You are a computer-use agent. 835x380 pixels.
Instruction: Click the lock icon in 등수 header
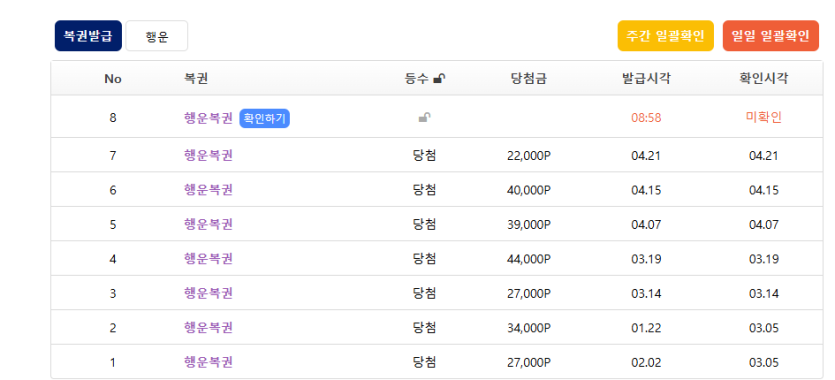pyautogui.click(x=439, y=79)
